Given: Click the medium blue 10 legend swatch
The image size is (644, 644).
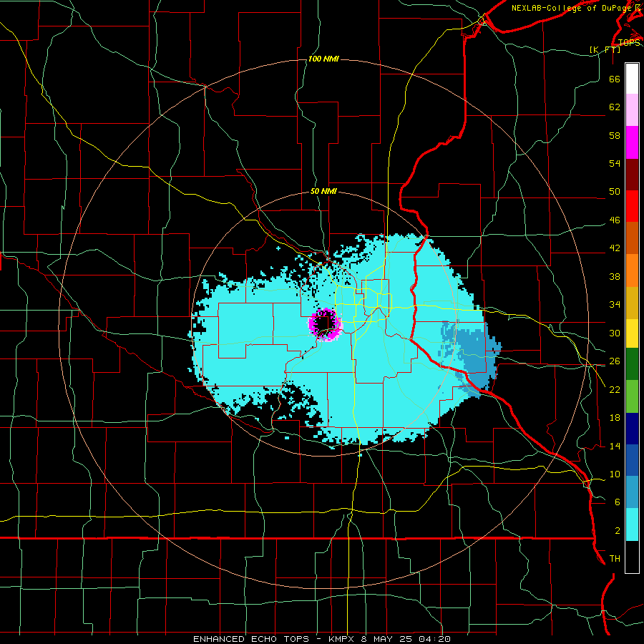Looking at the screenshot, I should coord(632,460).
